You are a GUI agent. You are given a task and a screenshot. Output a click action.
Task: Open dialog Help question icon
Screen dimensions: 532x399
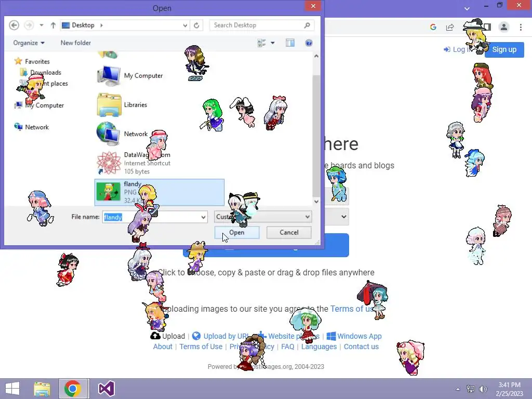click(309, 43)
